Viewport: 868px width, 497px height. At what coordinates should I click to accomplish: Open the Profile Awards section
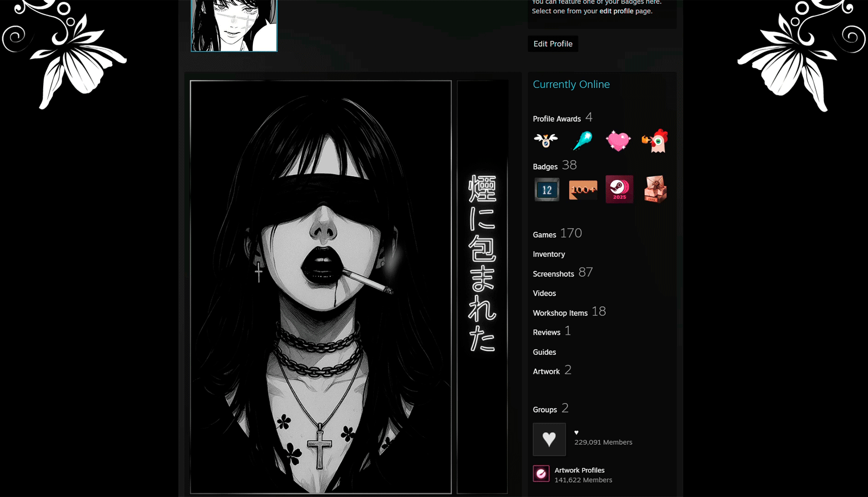557,119
